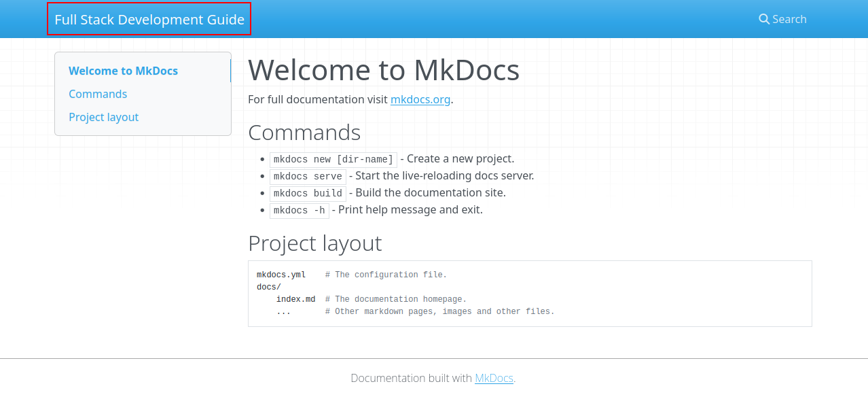Jump to Project layout in the sidebar
The image size is (868, 399).
(x=103, y=117)
